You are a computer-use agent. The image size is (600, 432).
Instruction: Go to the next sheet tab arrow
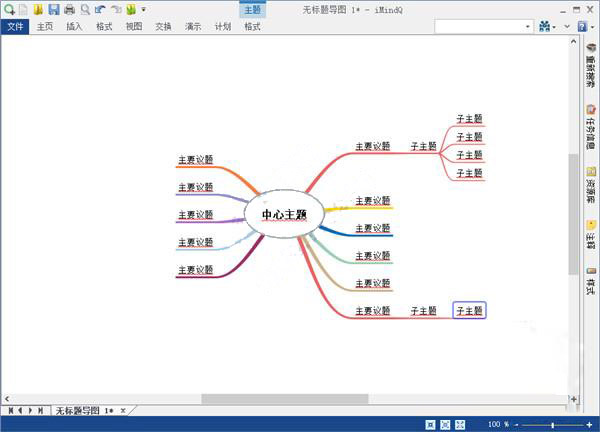[x=30, y=411]
